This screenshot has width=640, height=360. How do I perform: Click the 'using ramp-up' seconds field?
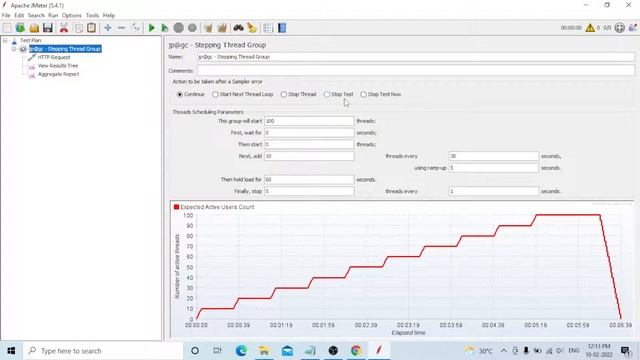click(x=494, y=168)
